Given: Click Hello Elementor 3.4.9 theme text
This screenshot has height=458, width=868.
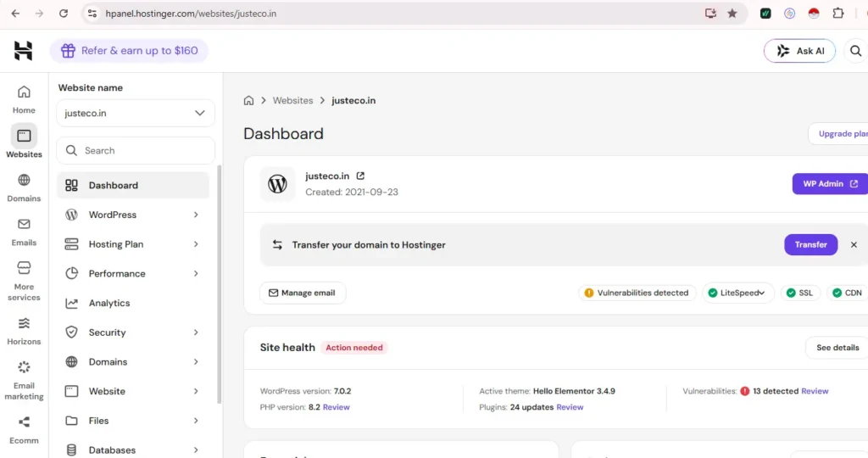Looking at the screenshot, I should [574, 391].
